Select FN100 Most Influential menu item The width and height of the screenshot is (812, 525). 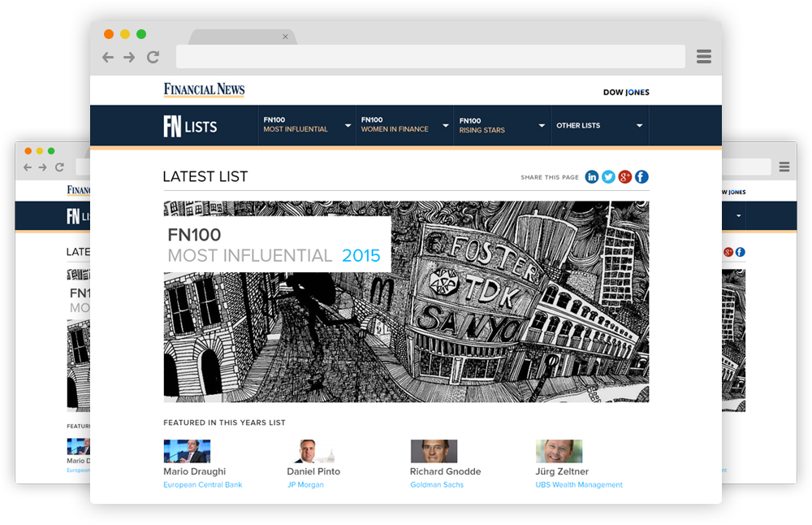tap(296, 124)
